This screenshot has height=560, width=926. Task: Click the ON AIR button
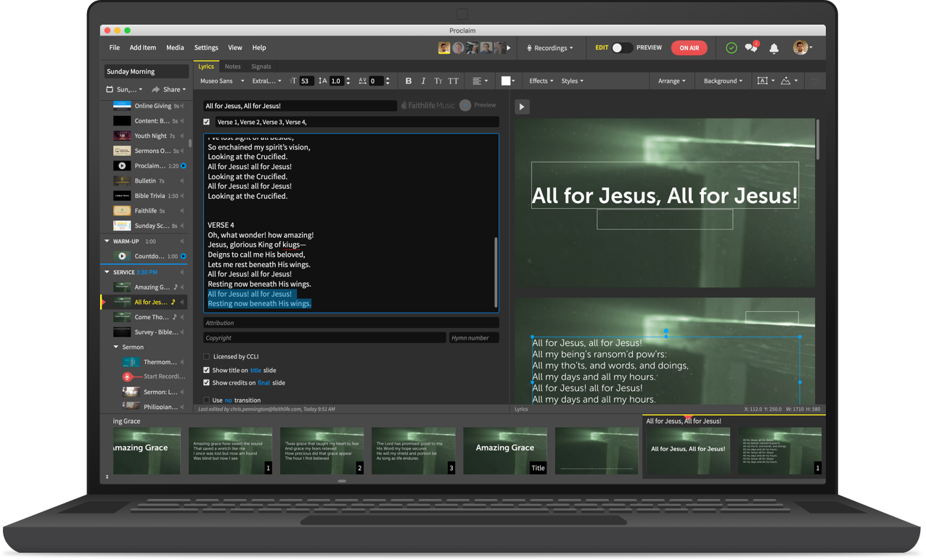[689, 48]
